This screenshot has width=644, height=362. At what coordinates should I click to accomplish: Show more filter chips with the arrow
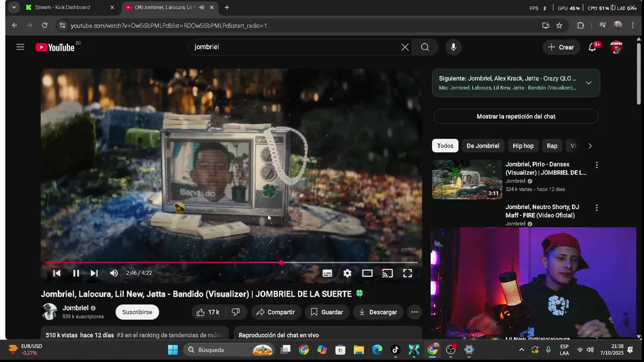pos(590,146)
